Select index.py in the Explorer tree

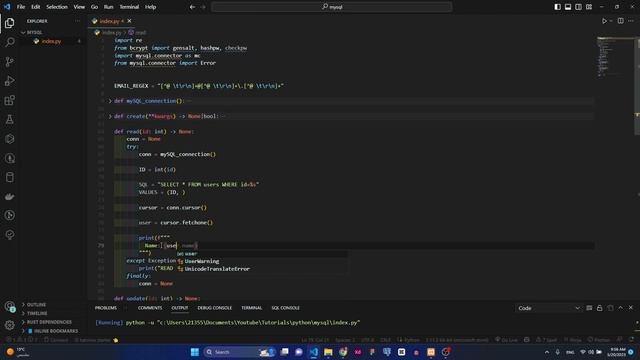click(51, 41)
